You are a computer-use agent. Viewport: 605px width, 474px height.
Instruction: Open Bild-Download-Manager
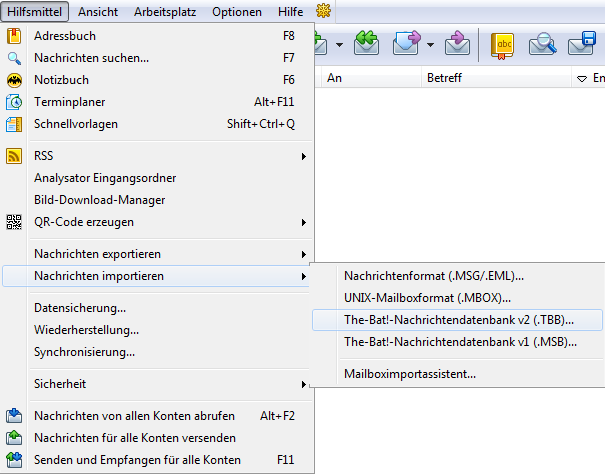coord(157,200)
